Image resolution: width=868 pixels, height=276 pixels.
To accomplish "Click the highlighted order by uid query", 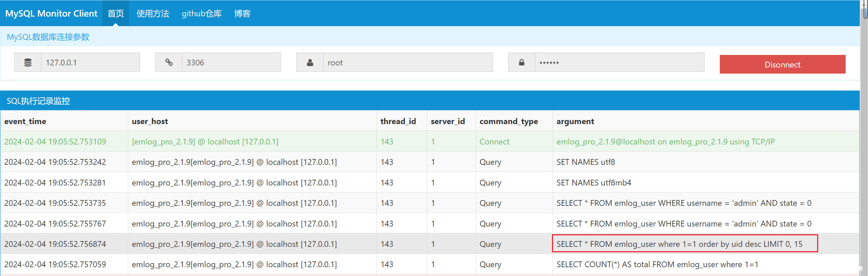I will [x=679, y=244].
